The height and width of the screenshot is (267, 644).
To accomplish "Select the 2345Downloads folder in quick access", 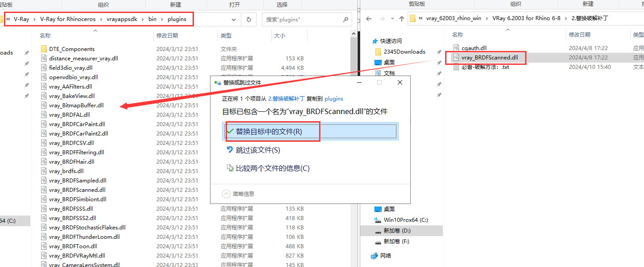I will pyautogui.click(x=404, y=51).
